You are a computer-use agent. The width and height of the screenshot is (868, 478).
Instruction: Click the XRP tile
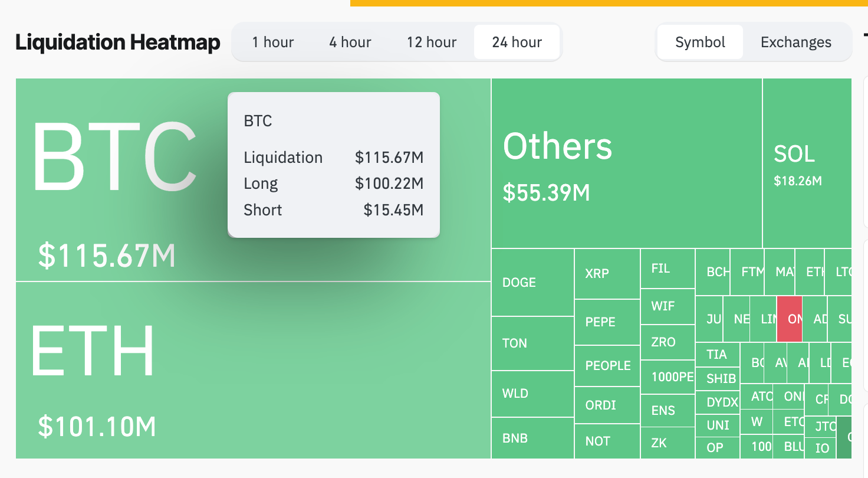pyautogui.click(x=607, y=274)
